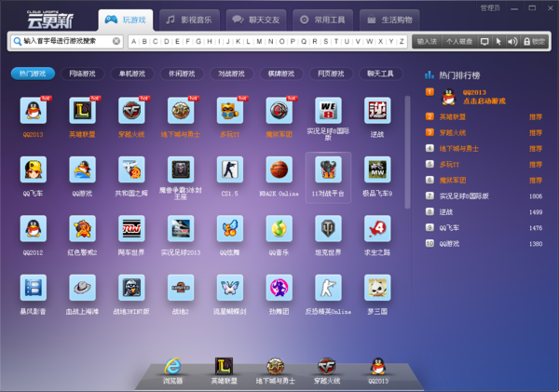Launch QQ2013 from the bottom dock

click(x=378, y=367)
